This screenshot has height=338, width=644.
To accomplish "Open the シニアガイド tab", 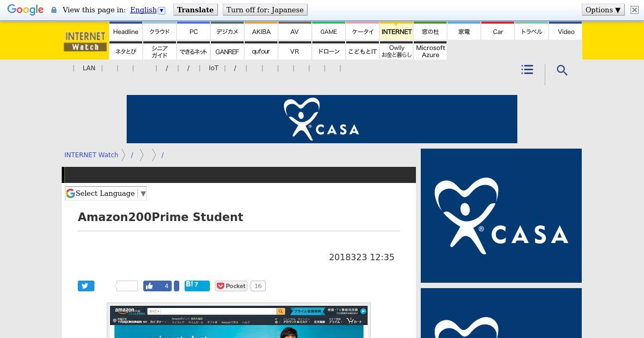I will click(x=159, y=51).
